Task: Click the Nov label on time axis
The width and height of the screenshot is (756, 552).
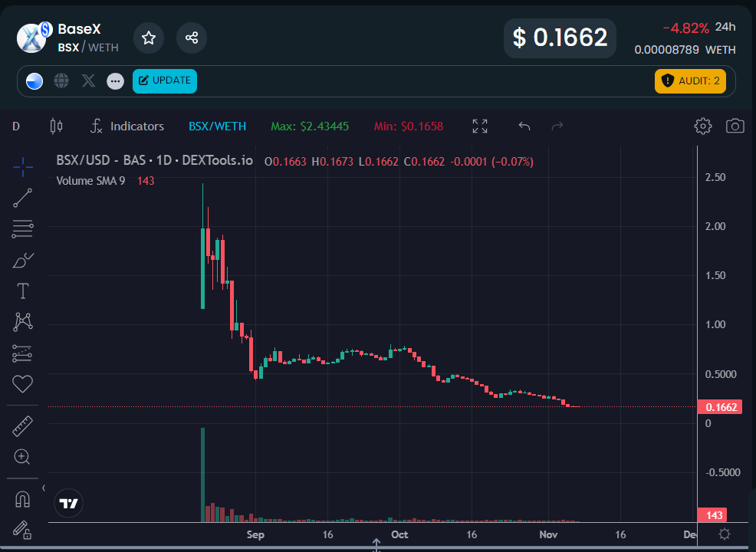Action: pos(548,534)
